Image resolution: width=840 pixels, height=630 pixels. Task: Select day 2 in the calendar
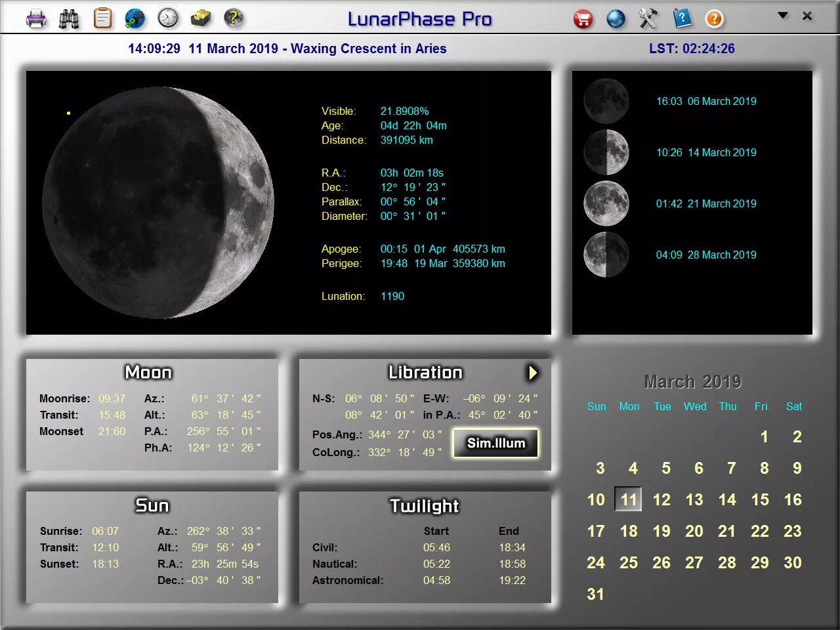click(x=797, y=436)
